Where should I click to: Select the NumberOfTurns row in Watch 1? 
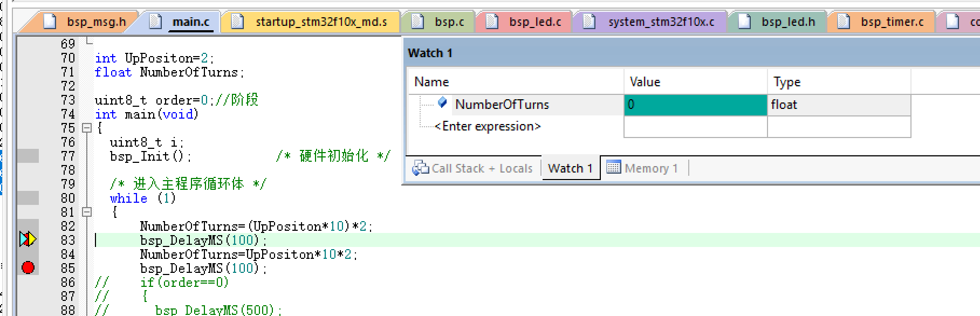(x=660, y=105)
